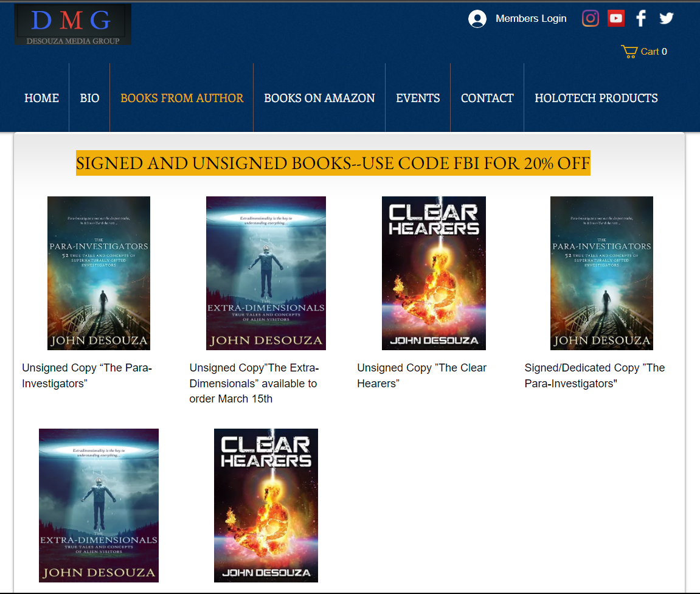700x594 pixels.
Task: Open the Members Login link
Action: tap(531, 19)
